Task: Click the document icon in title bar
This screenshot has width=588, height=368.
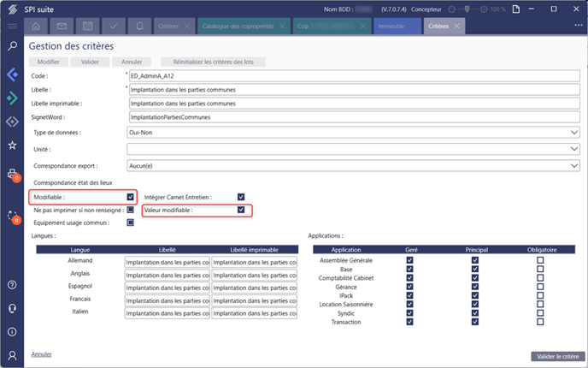Action: click(x=516, y=9)
